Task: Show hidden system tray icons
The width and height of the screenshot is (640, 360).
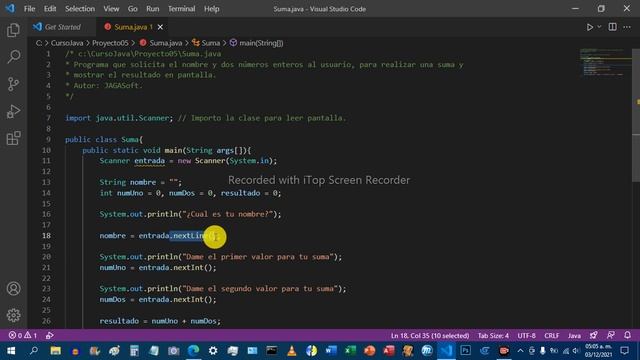Action: pyautogui.click(x=520, y=351)
